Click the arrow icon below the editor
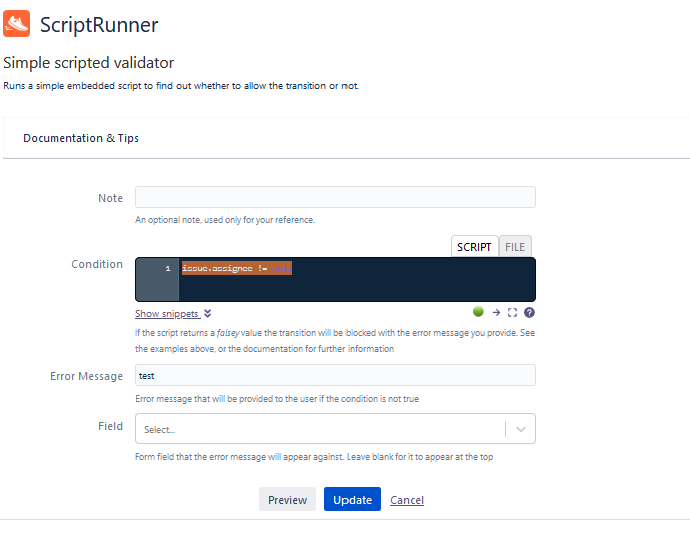690x540 pixels. tap(496, 312)
